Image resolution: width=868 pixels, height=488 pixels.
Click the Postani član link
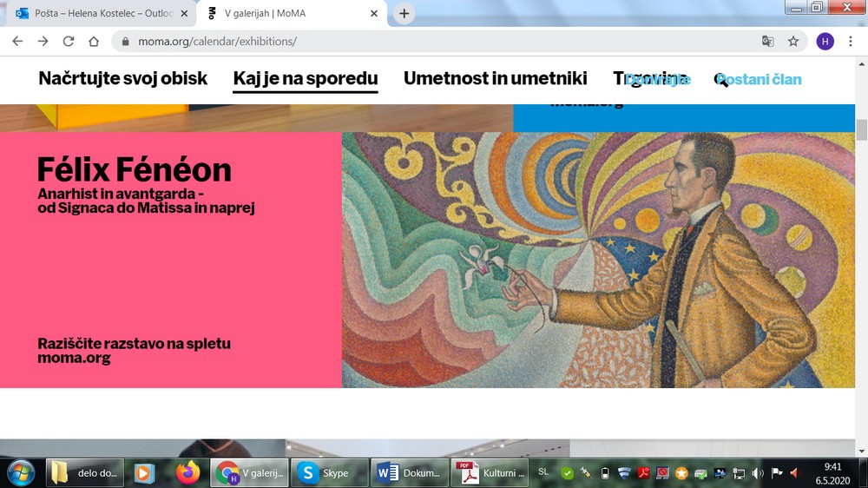click(759, 79)
